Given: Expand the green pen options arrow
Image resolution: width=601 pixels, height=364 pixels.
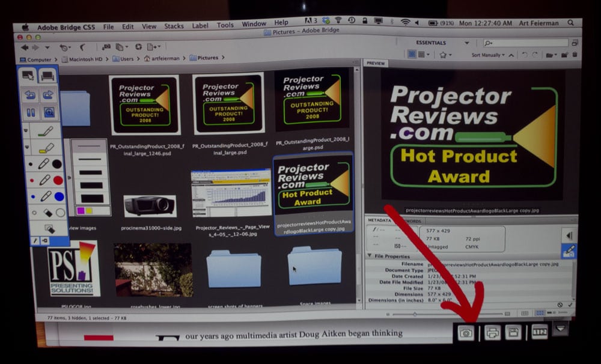Looking at the screenshot, I should pyautogui.click(x=26, y=131).
